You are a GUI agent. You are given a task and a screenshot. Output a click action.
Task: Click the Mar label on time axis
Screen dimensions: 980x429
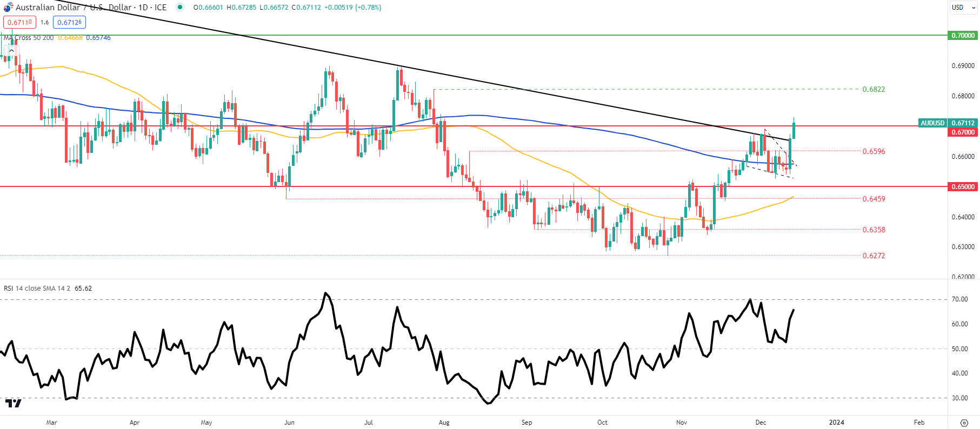click(52, 423)
